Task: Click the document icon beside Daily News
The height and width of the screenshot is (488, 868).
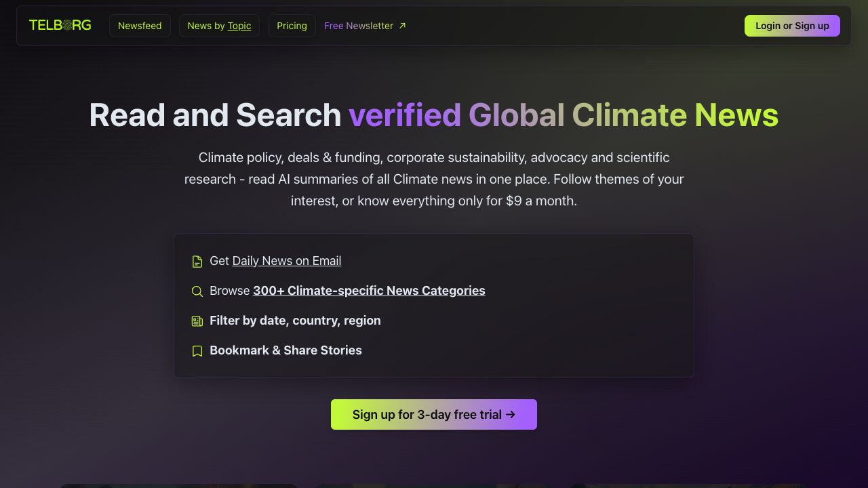Action: 197,262
